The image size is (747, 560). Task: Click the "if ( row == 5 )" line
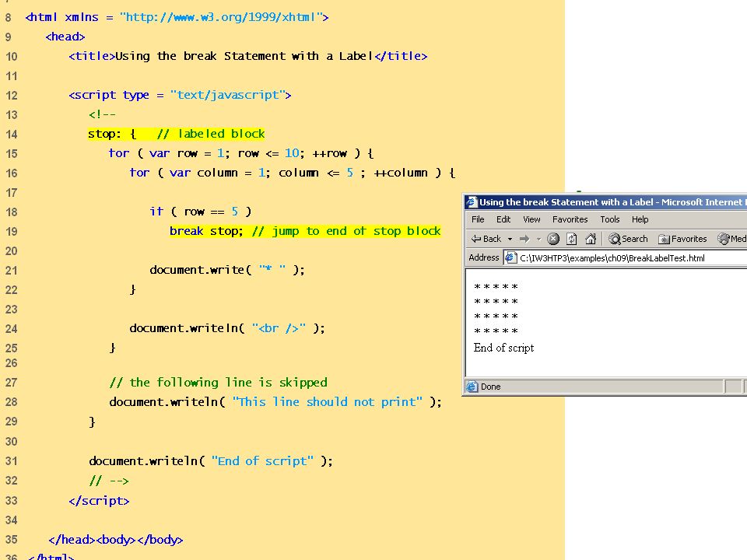[x=201, y=212]
